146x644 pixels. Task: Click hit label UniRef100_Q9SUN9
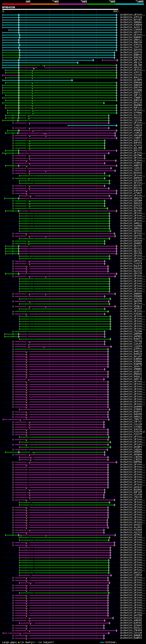[131, 201]
